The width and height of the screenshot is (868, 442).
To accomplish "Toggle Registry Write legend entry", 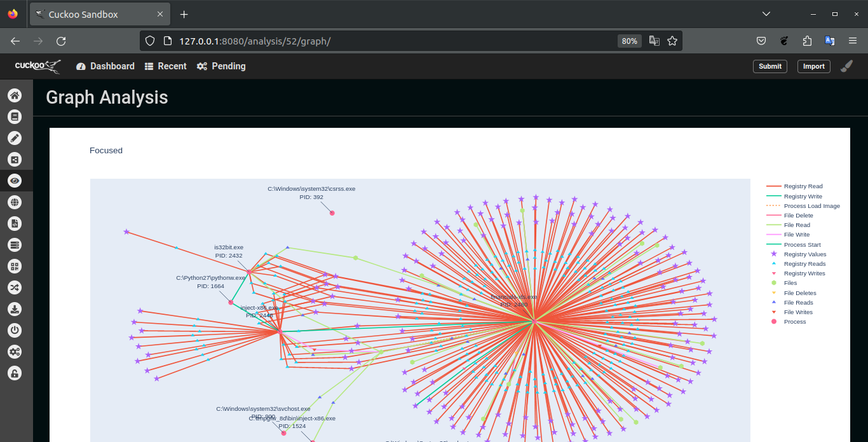I will (794, 196).
